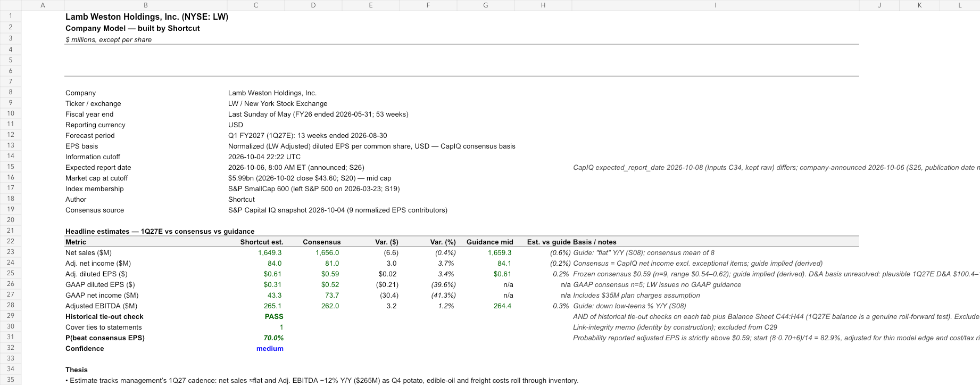Screen dimensions: 980x385
Task: Select the reporting currency value 'USD'
Action: (x=236, y=125)
